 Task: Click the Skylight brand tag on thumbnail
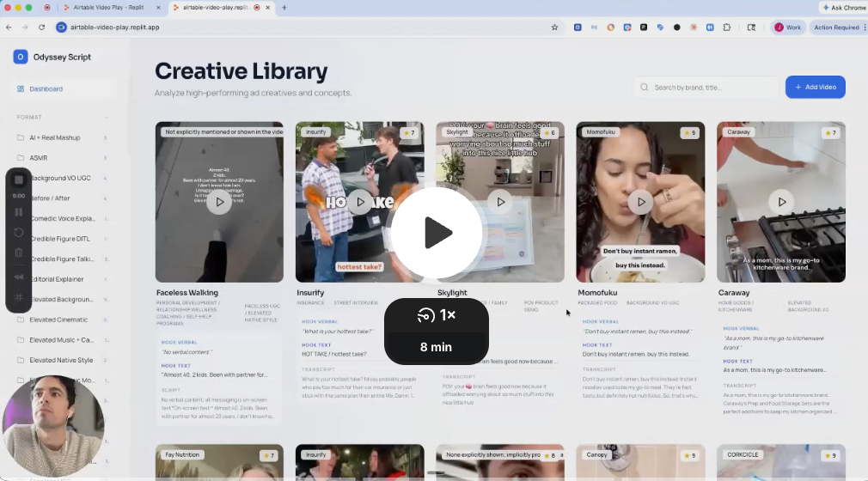(x=457, y=132)
